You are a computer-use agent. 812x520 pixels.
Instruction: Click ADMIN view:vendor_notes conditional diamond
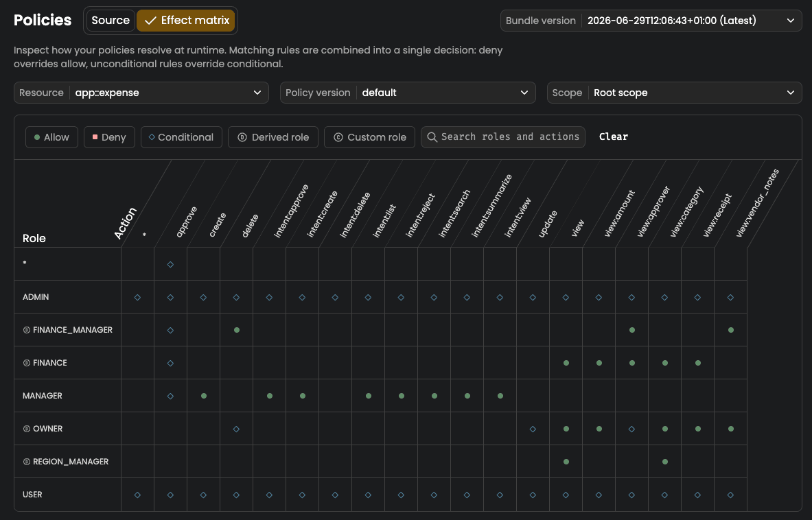point(731,298)
